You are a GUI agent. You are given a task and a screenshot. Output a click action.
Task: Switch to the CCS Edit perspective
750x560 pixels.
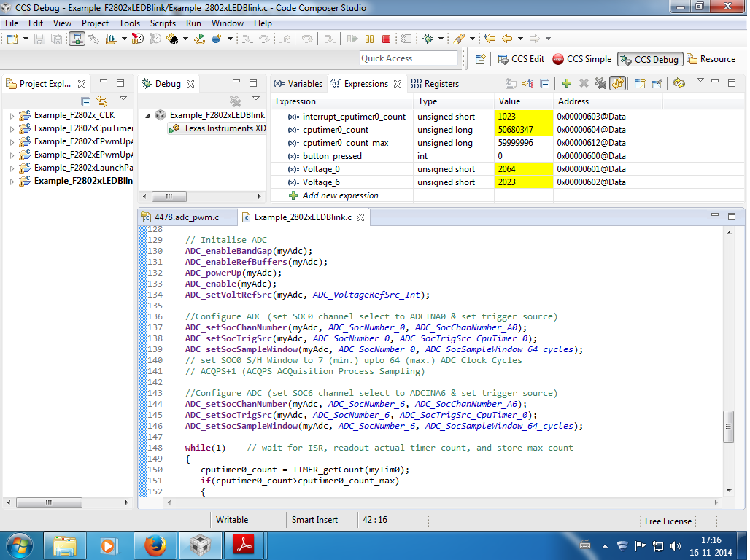coord(521,59)
